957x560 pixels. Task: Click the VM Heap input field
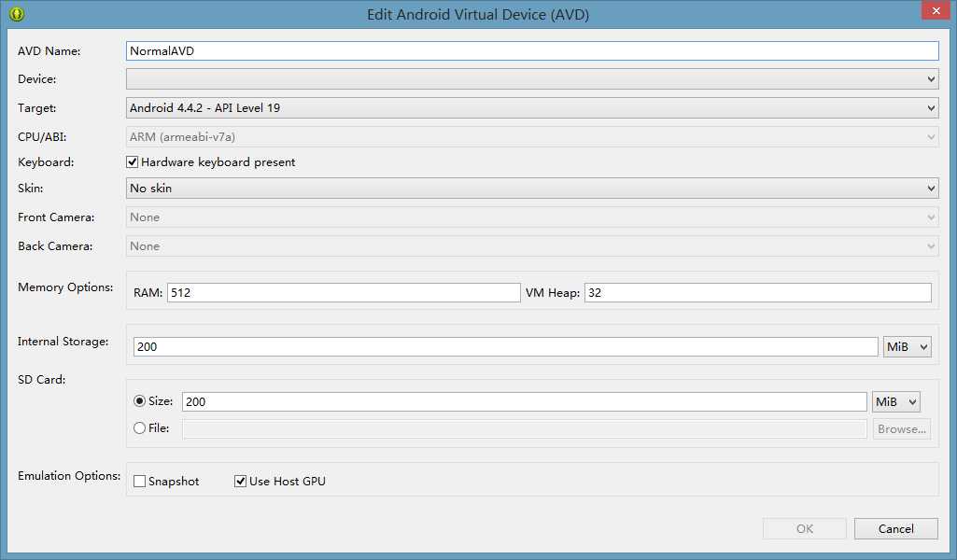point(758,293)
